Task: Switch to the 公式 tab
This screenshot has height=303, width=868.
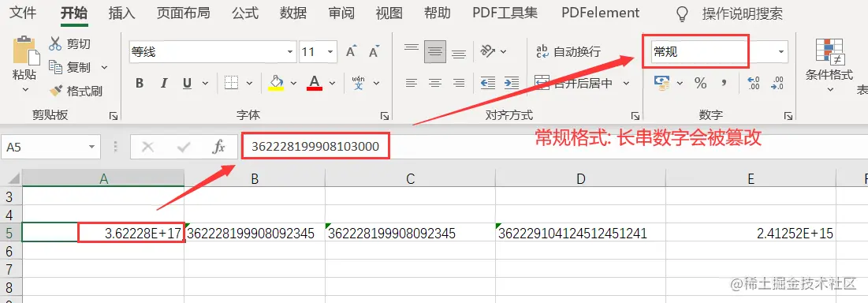Action: coord(245,13)
